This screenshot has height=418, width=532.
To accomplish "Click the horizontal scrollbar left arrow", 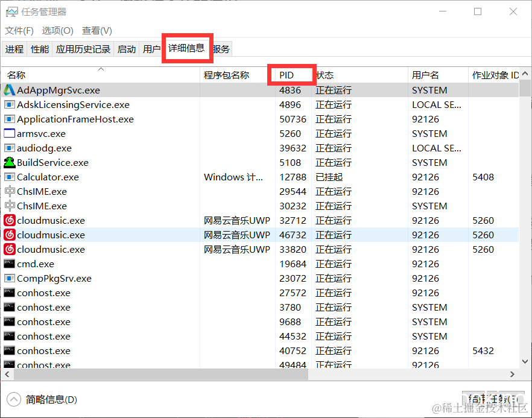I will click(7, 374).
